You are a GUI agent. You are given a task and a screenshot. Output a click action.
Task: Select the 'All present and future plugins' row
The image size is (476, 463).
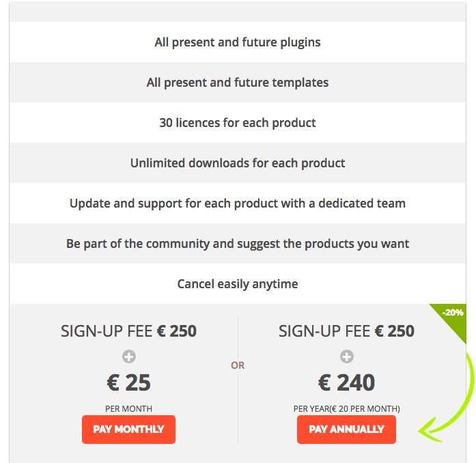(238, 42)
